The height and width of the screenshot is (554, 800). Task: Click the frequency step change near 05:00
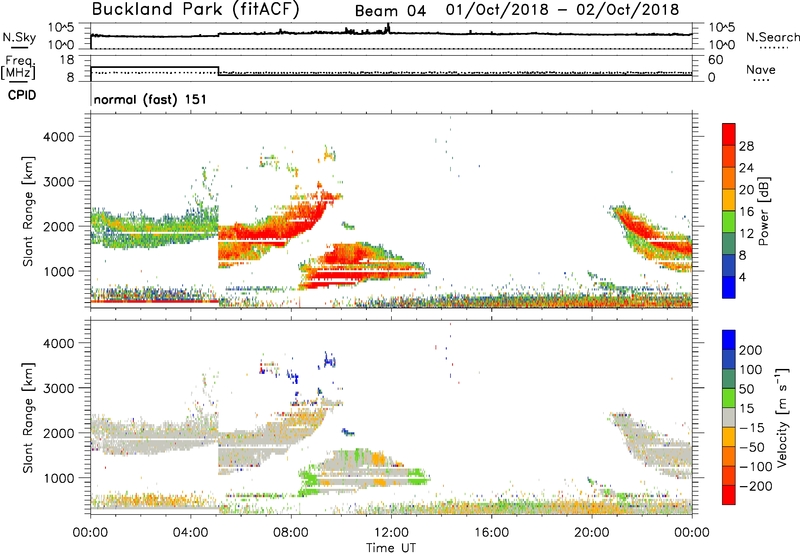[218, 70]
